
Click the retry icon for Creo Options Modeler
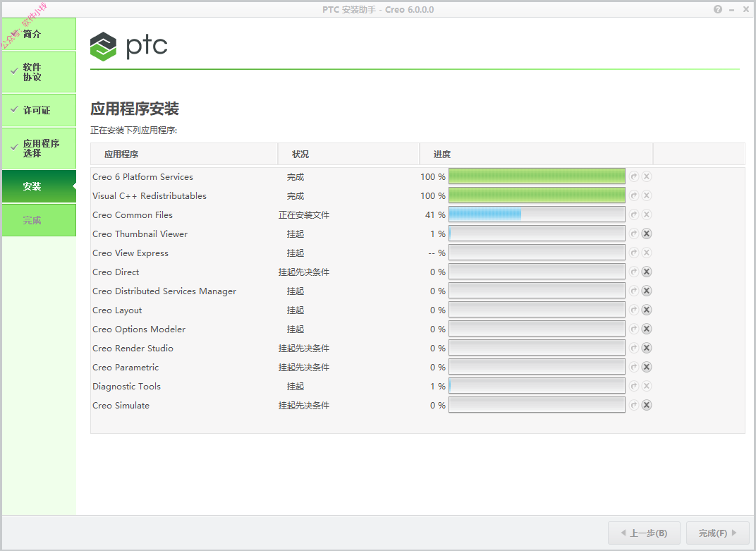(x=634, y=329)
